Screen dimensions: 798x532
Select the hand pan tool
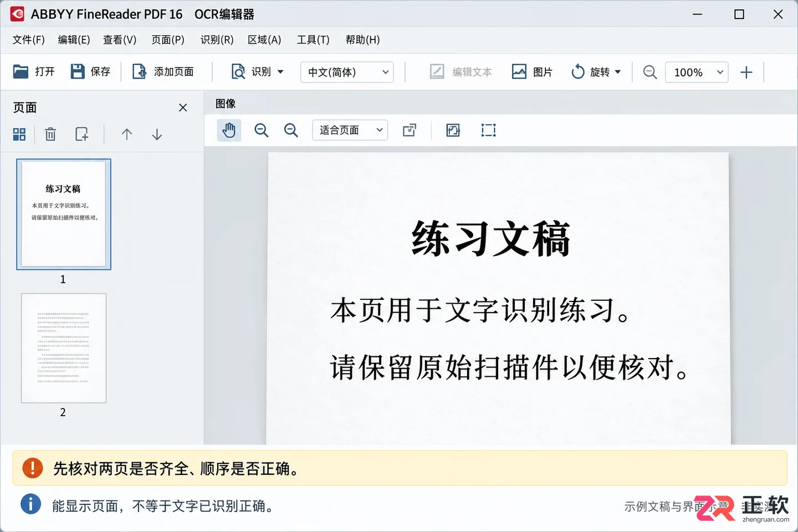229,130
